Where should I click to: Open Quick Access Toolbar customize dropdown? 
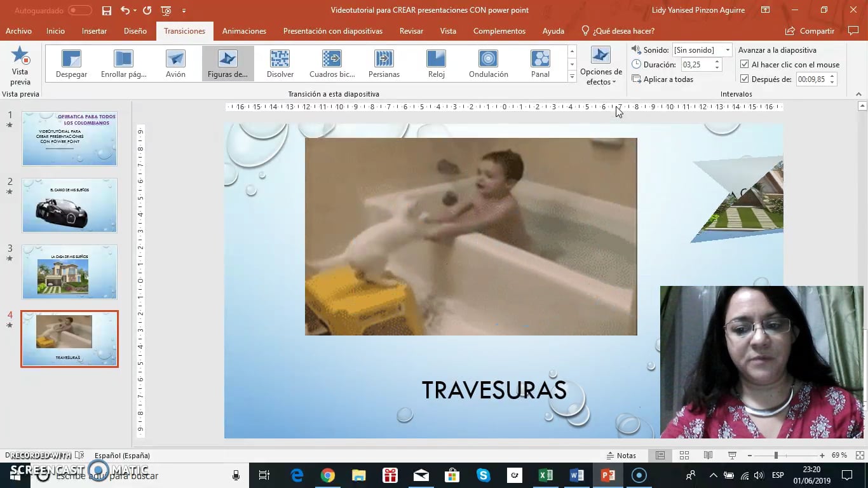tap(184, 10)
